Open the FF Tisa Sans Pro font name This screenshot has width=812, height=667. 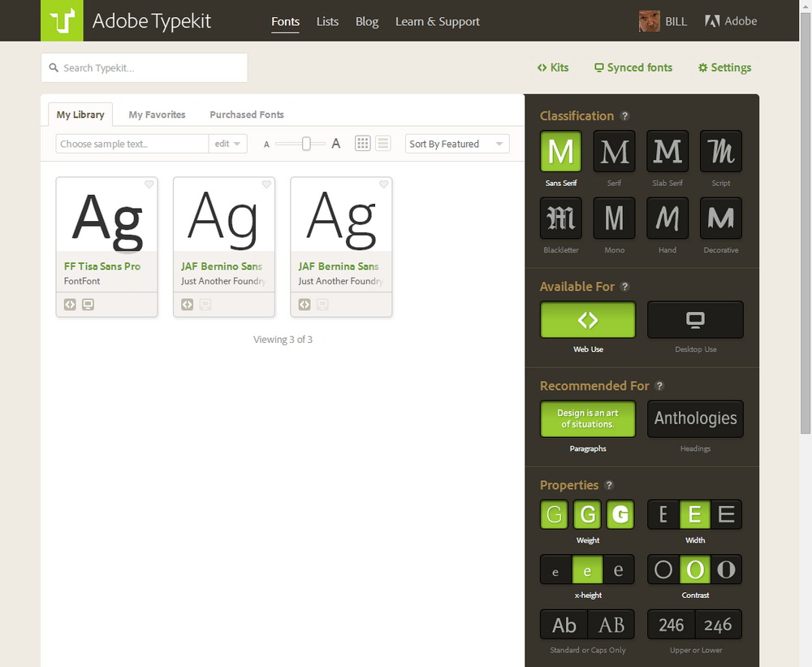click(102, 266)
